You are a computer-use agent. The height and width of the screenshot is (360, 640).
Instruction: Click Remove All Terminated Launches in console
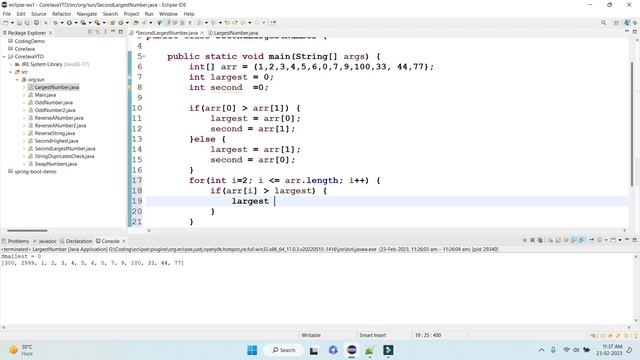(540, 240)
